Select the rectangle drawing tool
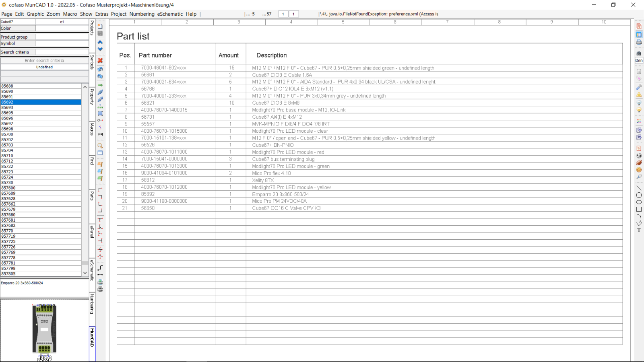 639,209
